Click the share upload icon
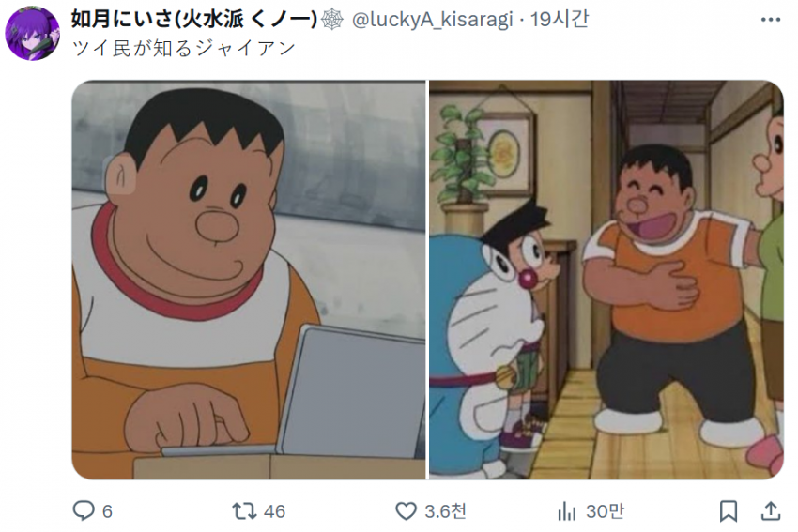The width and height of the screenshot is (798, 532). 771,511
